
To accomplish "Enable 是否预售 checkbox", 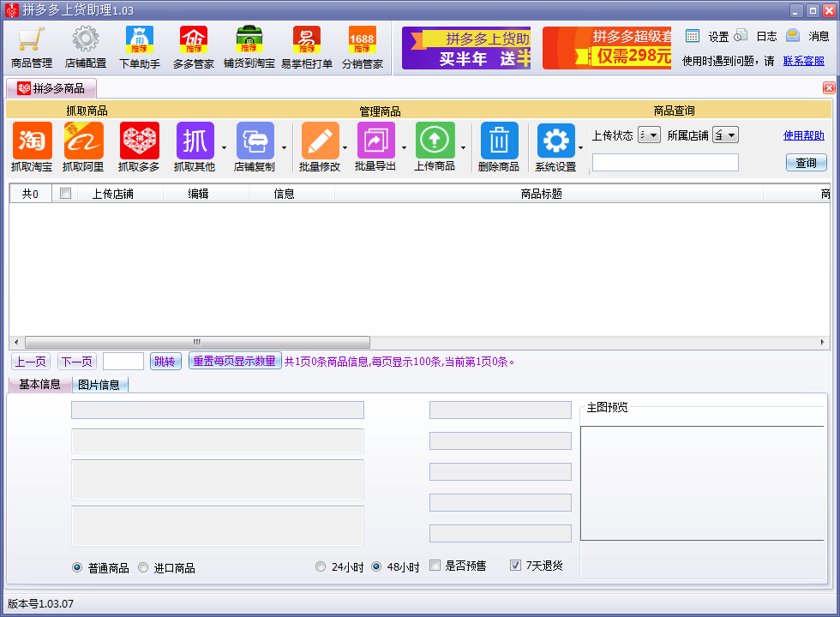I will click(435, 566).
